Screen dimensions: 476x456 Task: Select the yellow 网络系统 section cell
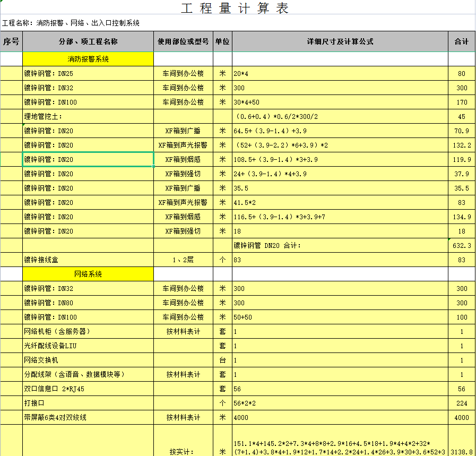tap(88, 274)
